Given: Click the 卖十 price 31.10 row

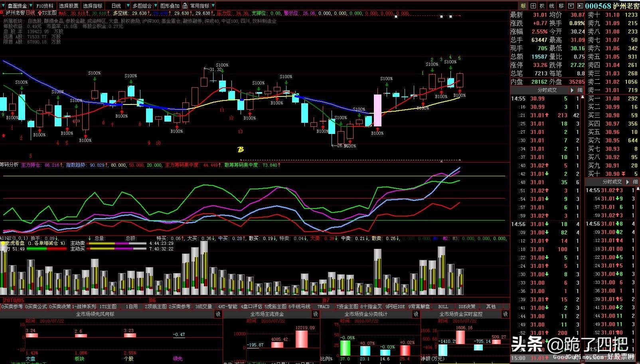Looking at the screenshot, I should pyautogui.click(x=612, y=15).
